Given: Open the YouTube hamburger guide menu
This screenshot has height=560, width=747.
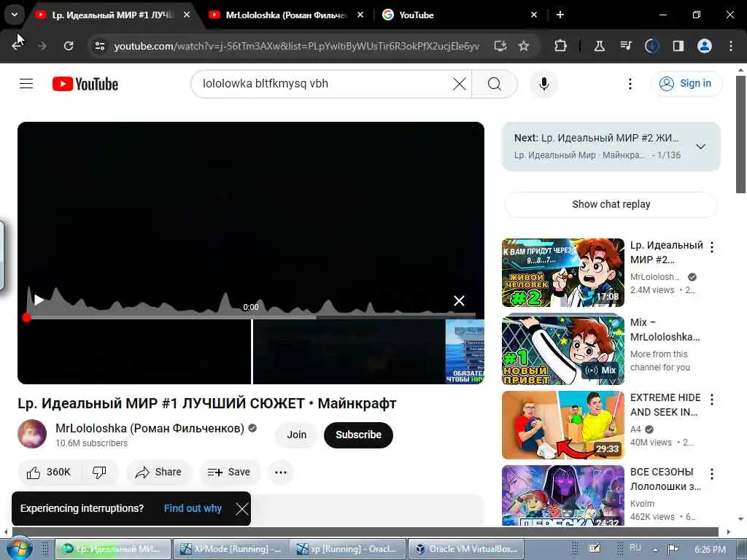Looking at the screenshot, I should [x=26, y=84].
